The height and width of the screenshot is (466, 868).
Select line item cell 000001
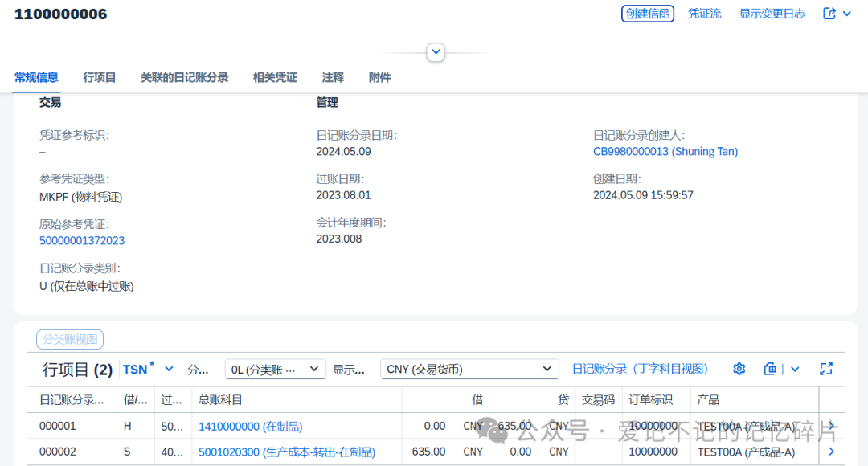pyautogui.click(x=58, y=426)
